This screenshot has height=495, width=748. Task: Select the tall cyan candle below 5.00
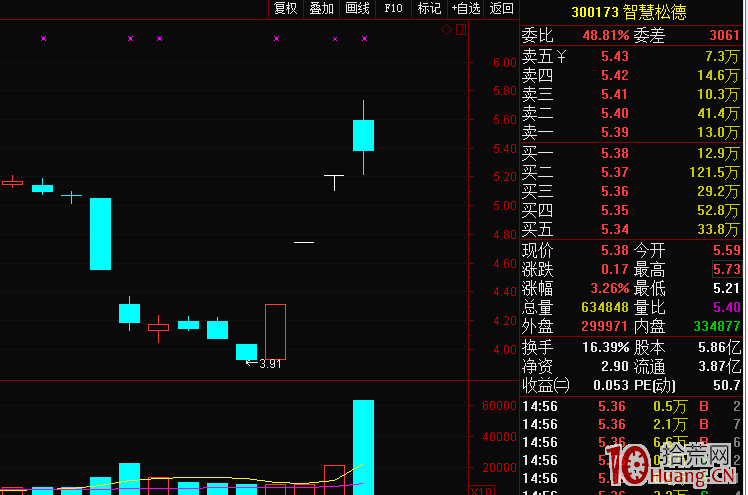(x=101, y=234)
